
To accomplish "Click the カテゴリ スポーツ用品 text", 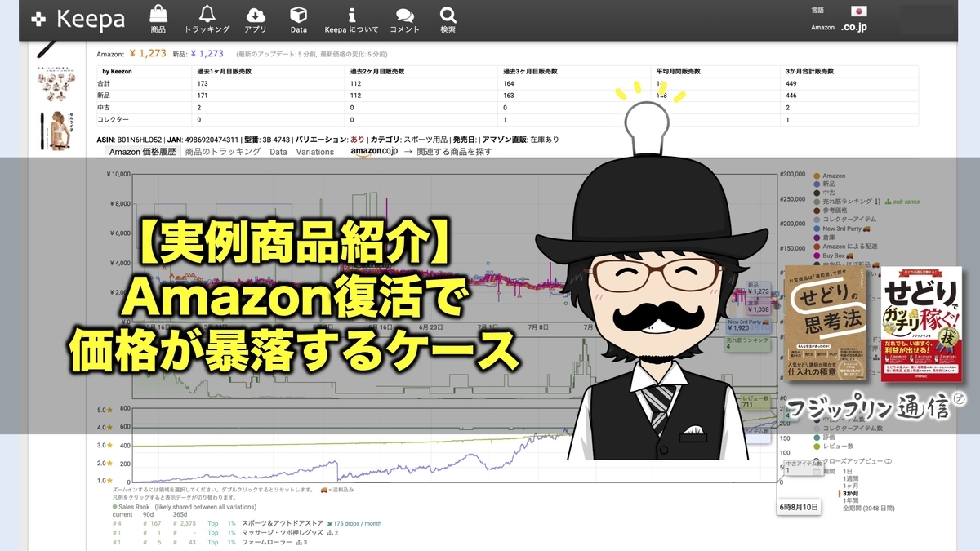I will click(x=408, y=140).
